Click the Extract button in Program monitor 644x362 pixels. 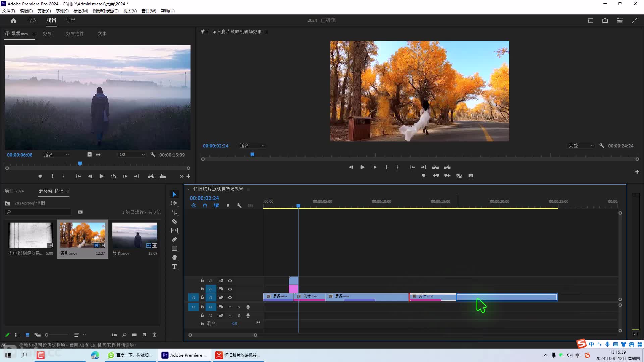447,167
